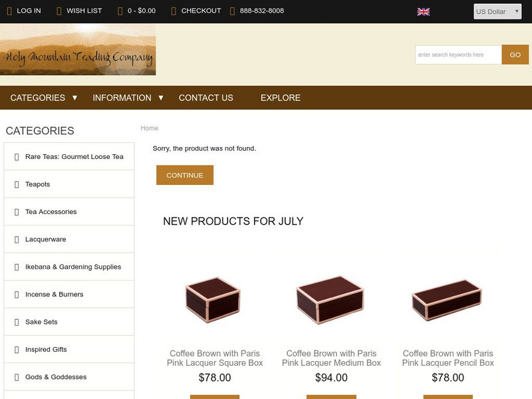Expand the Categories navigation menu

44,98
